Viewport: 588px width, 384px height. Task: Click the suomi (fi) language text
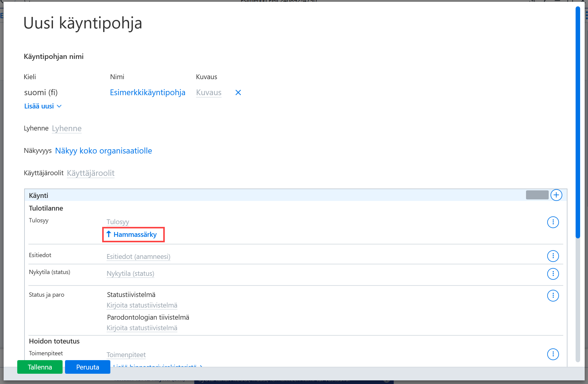pyautogui.click(x=41, y=92)
